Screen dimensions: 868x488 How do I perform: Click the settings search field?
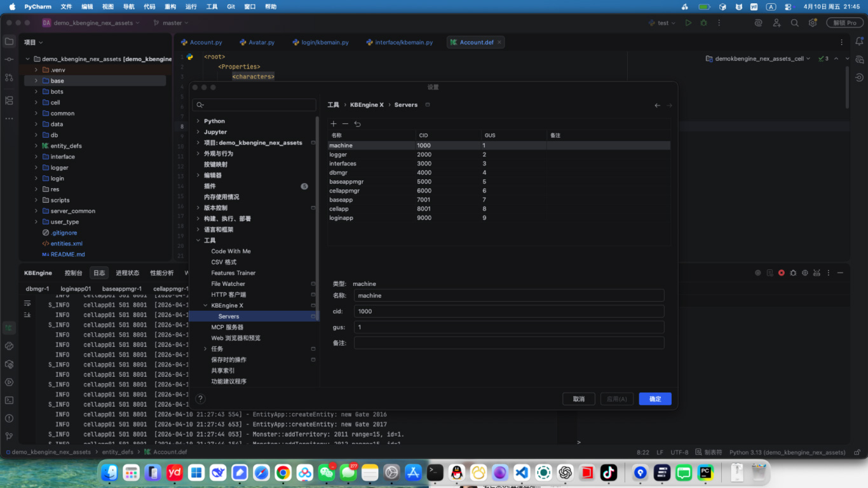coord(254,104)
